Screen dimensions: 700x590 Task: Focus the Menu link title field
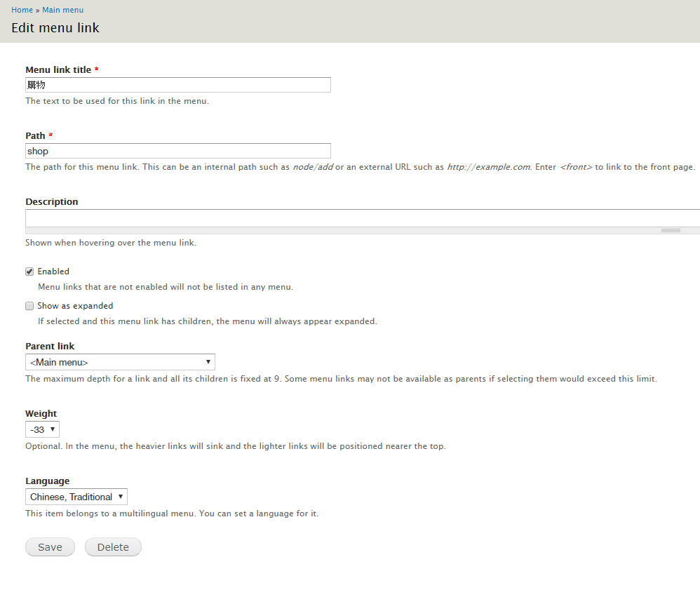pyautogui.click(x=178, y=85)
